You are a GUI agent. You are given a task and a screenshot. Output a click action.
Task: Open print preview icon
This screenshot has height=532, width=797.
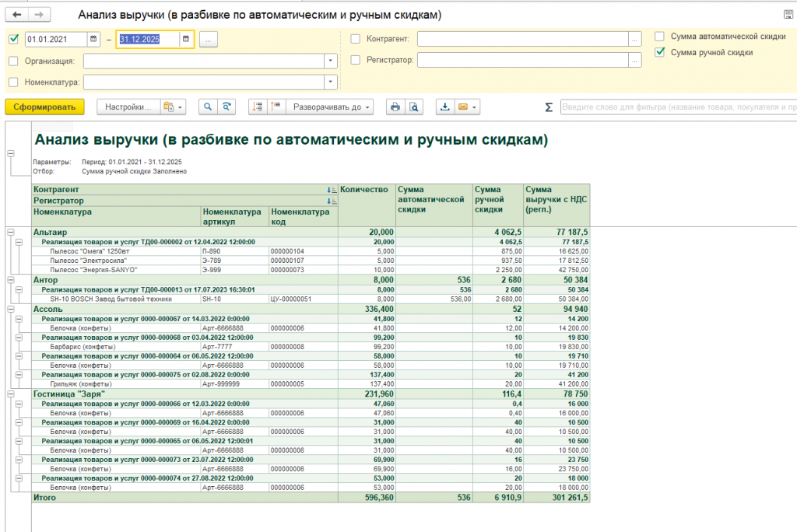pyautogui.click(x=414, y=107)
